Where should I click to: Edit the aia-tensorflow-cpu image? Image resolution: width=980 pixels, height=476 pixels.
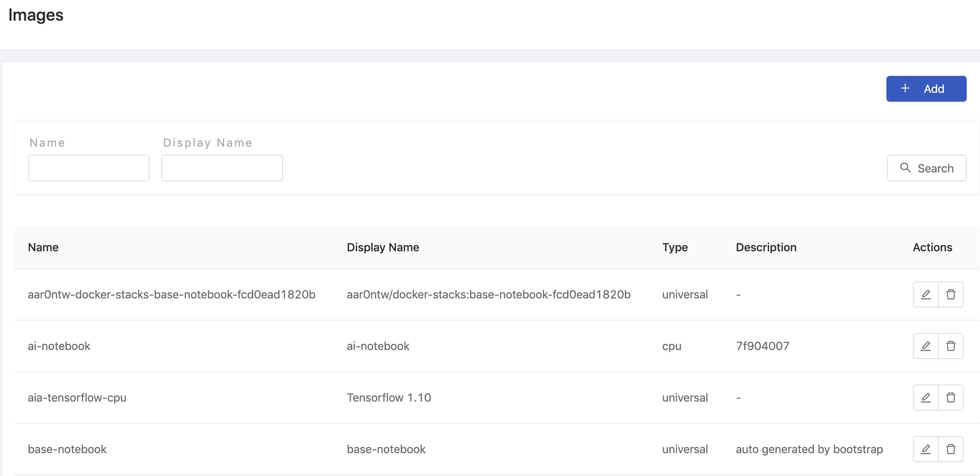click(926, 397)
